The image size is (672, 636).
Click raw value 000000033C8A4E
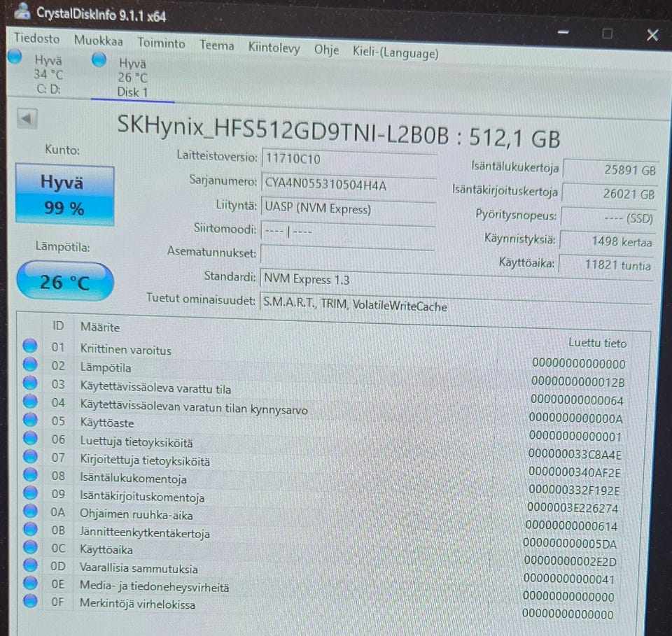[574, 454]
